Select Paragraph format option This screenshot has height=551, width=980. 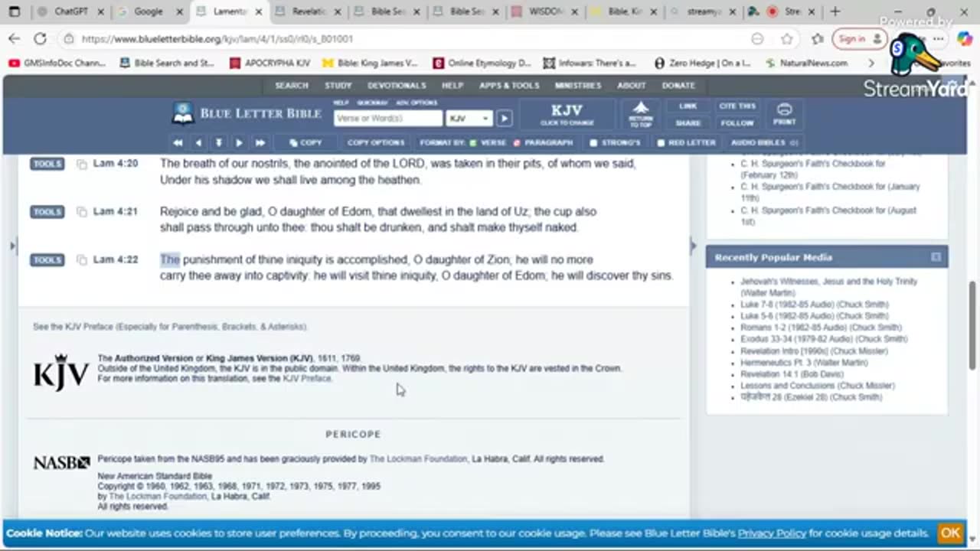(543, 142)
